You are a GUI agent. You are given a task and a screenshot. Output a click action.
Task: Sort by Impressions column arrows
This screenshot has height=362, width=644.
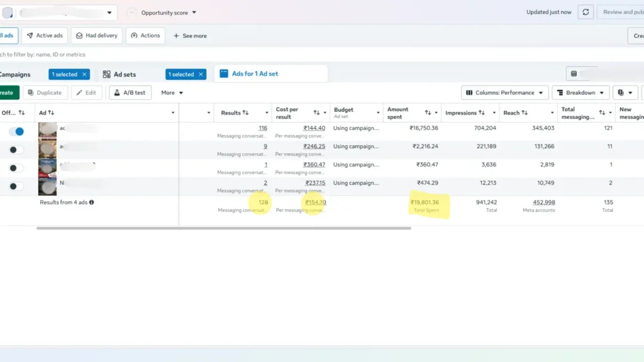pos(482,113)
